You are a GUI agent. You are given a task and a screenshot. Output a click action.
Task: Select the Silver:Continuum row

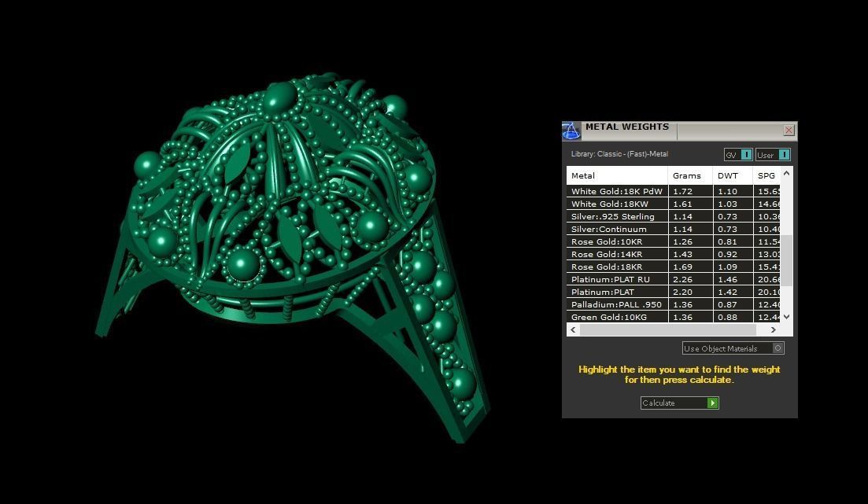point(673,229)
